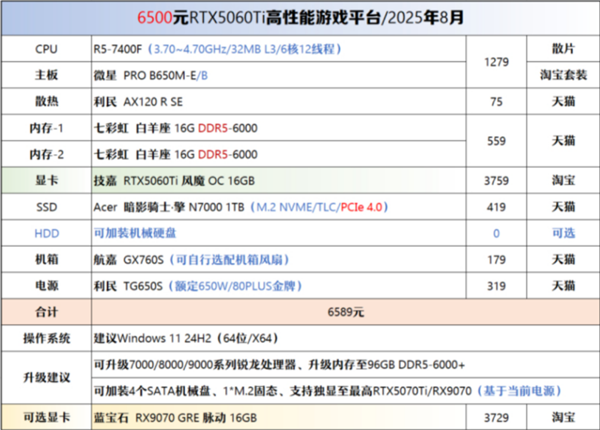The height and width of the screenshot is (430, 600).
Task: Select Acer 暗影骑士·擎 N7000 1TB cell
Action: (279, 207)
